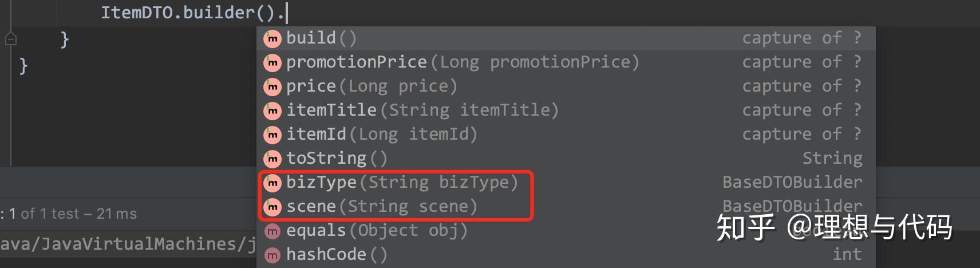
Task: Click method icon next to price
Action: pos(272,86)
